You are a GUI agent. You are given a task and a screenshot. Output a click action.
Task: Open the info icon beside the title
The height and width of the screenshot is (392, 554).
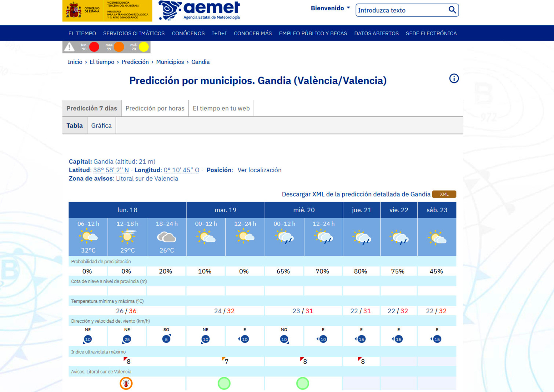point(454,78)
